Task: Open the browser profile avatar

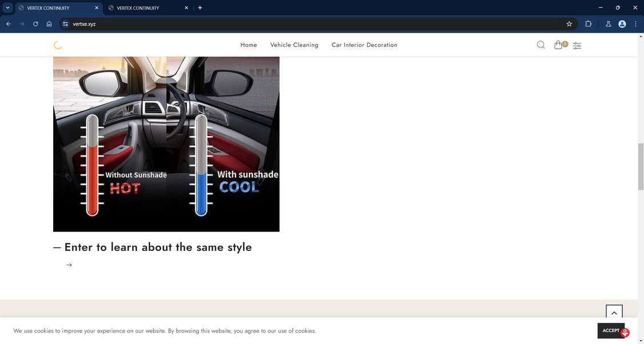Action: 622,24
